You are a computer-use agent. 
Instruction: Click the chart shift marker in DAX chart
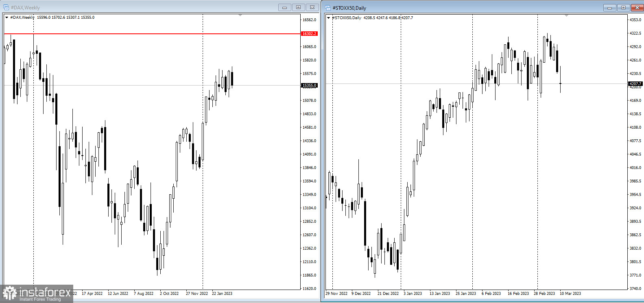coord(240,15)
